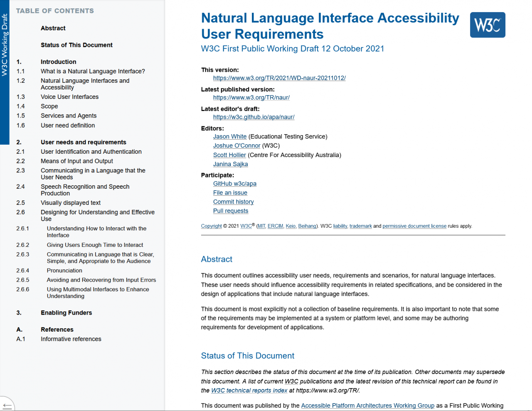
Task: Open Pull requests link
Action: point(231,211)
